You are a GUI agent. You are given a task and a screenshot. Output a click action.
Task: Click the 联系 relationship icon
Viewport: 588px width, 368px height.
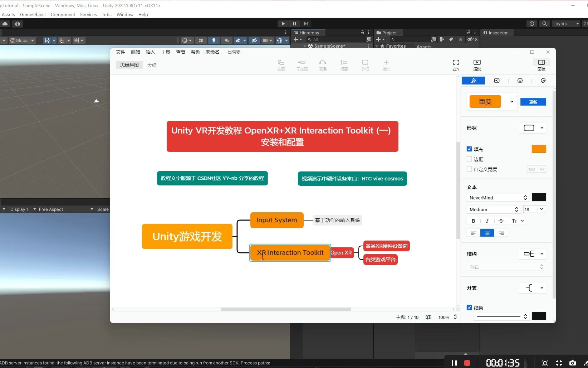pos(323,65)
